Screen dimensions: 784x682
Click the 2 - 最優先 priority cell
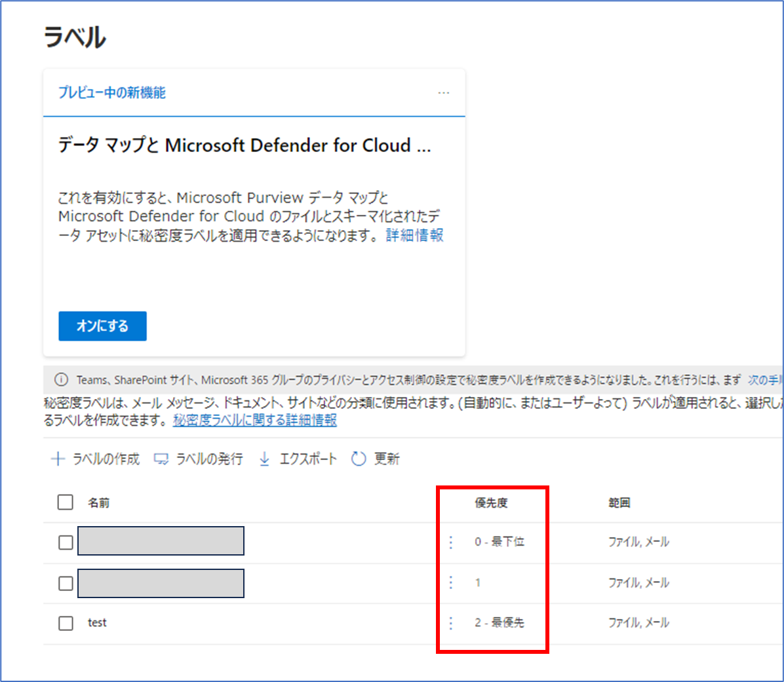click(500, 622)
